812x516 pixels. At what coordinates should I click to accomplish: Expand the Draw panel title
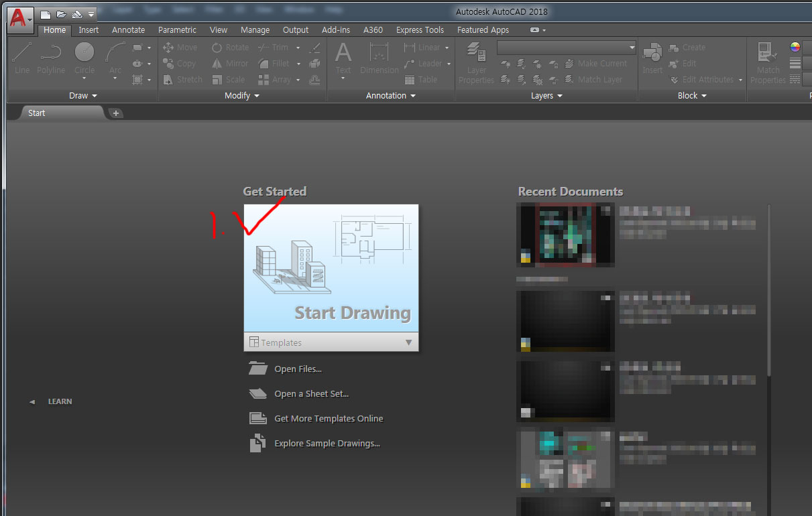(83, 96)
